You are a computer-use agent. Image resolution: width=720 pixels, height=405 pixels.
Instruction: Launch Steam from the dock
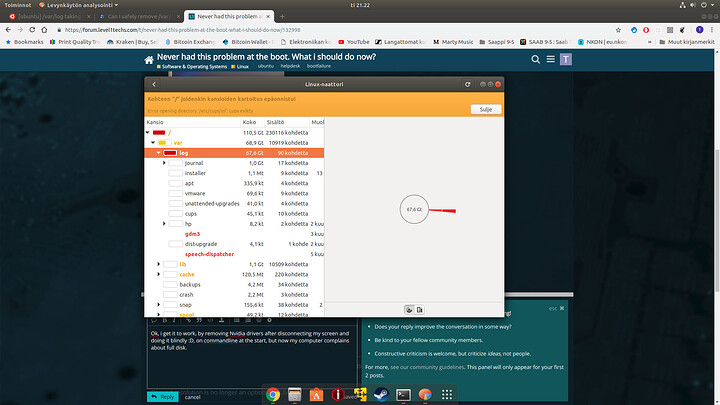(381, 394)
